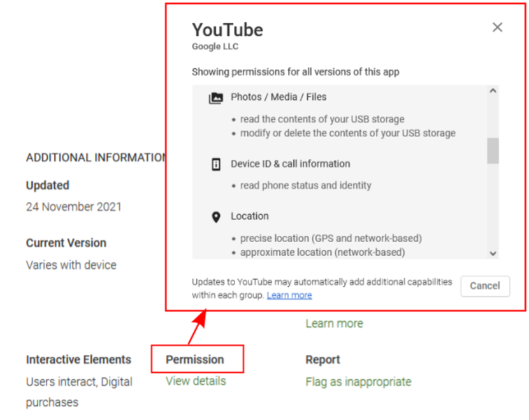Click the Report heading
529x420 pixels.
point(322,360)
